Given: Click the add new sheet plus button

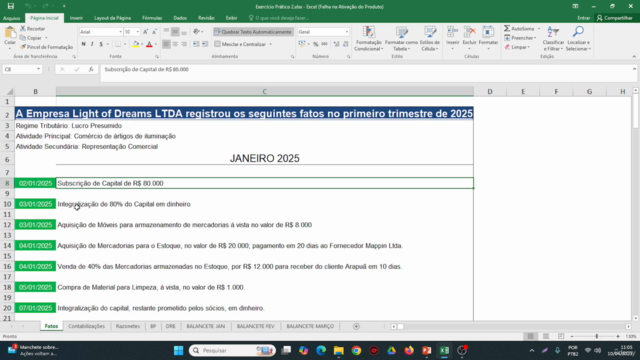Looking at the screenshot, I should 356,326.
